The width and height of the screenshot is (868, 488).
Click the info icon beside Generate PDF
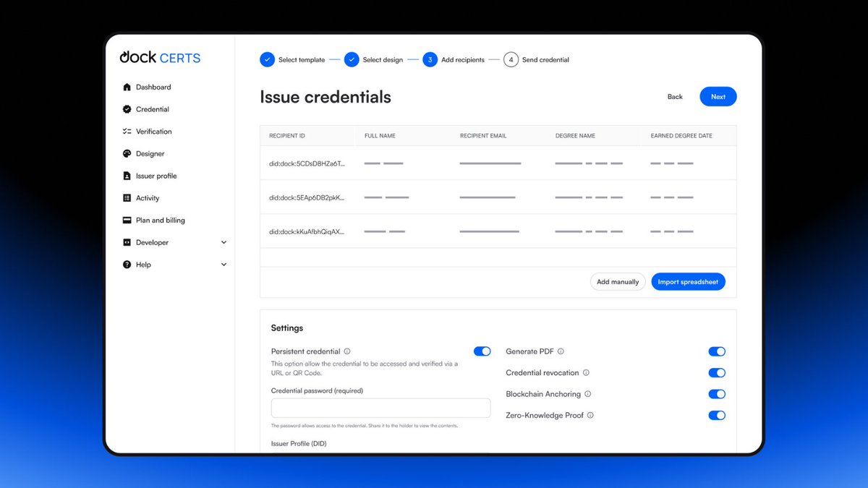click(561, 351)
